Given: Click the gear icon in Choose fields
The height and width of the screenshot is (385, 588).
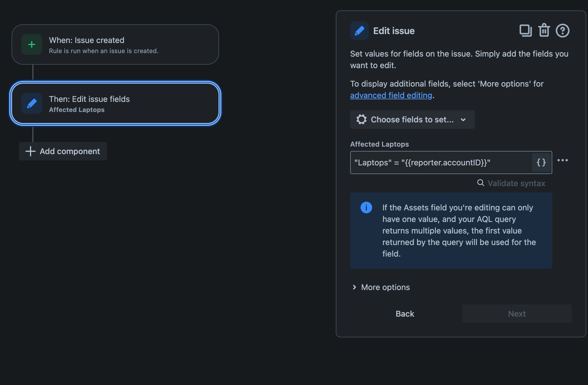Looking at the screenshot, I should point(361,119).
